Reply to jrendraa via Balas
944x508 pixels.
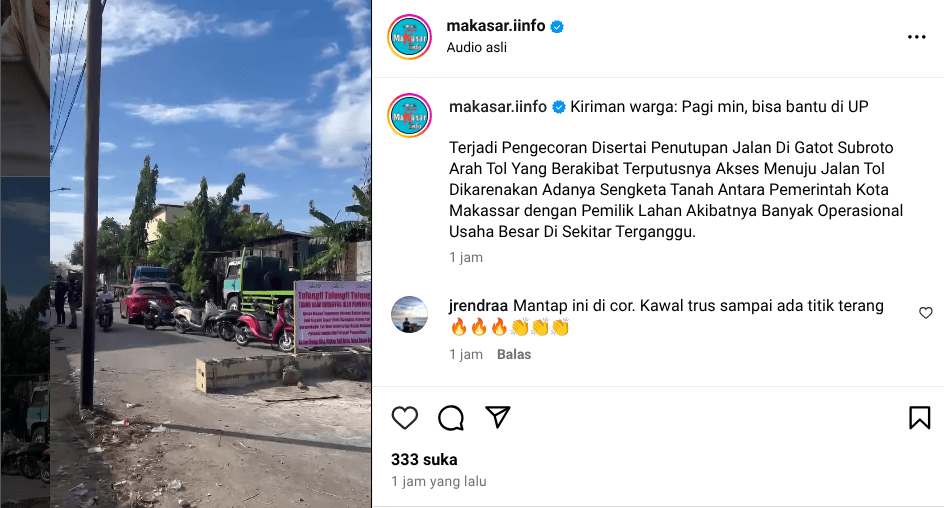click(x=514, y=355)
